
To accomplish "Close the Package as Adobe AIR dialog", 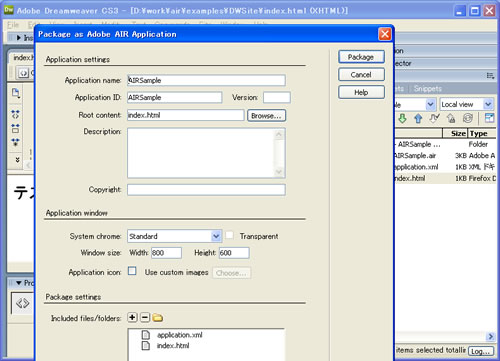I will 385,34.
